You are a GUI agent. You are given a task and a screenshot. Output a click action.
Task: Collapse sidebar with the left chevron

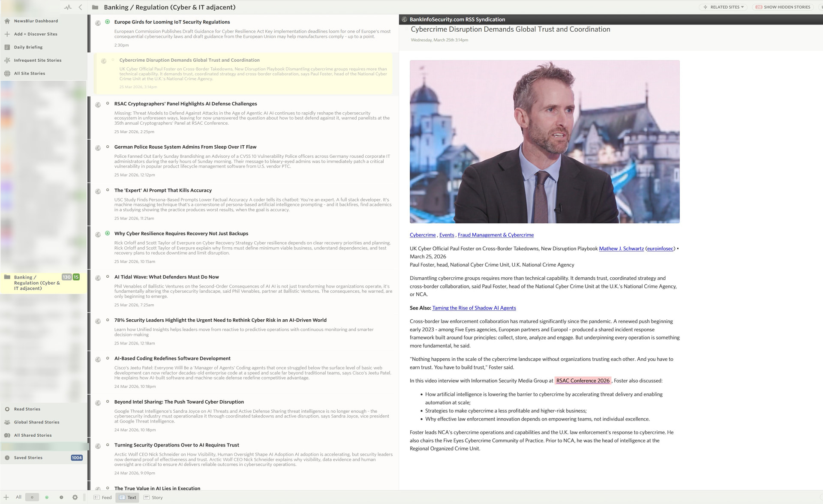click(x=81, y=7)
